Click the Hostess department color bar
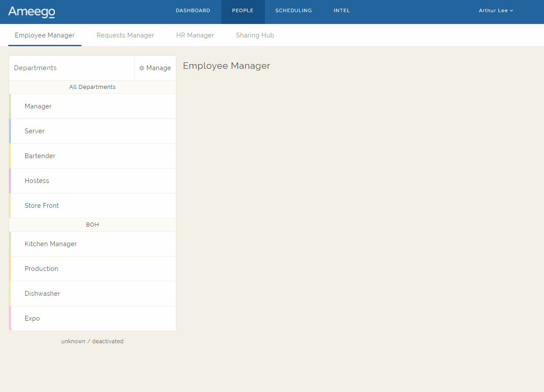The height and width of the screenshot is (392, 544). 10,181
